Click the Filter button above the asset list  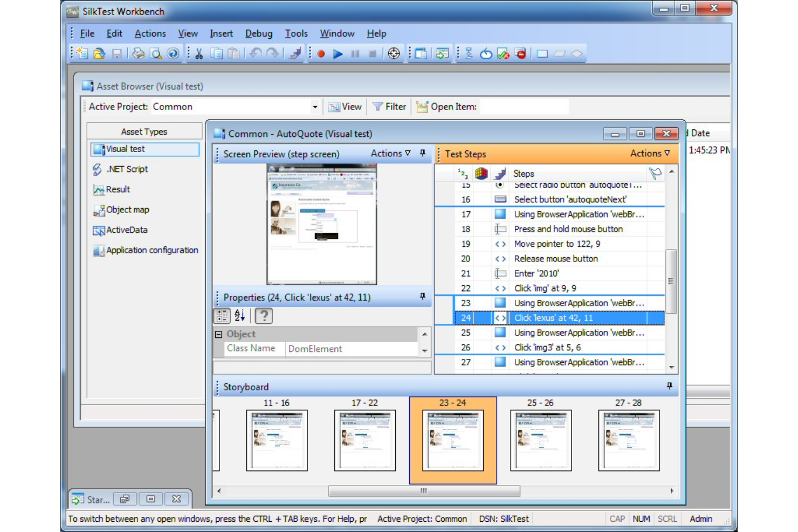pyautogui.click(x=389, y=106)
